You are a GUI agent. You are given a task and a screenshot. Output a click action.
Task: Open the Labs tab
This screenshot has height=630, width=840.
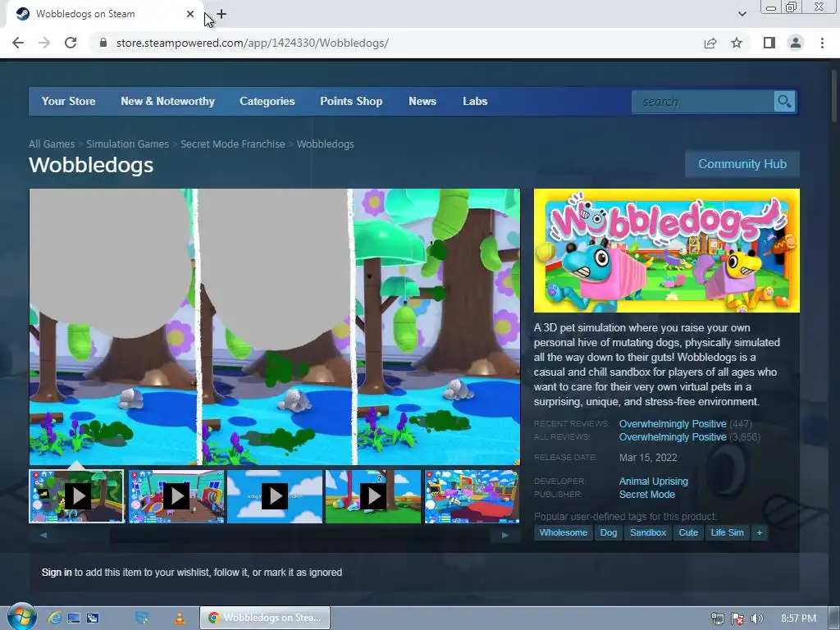(x=475, y=101)
